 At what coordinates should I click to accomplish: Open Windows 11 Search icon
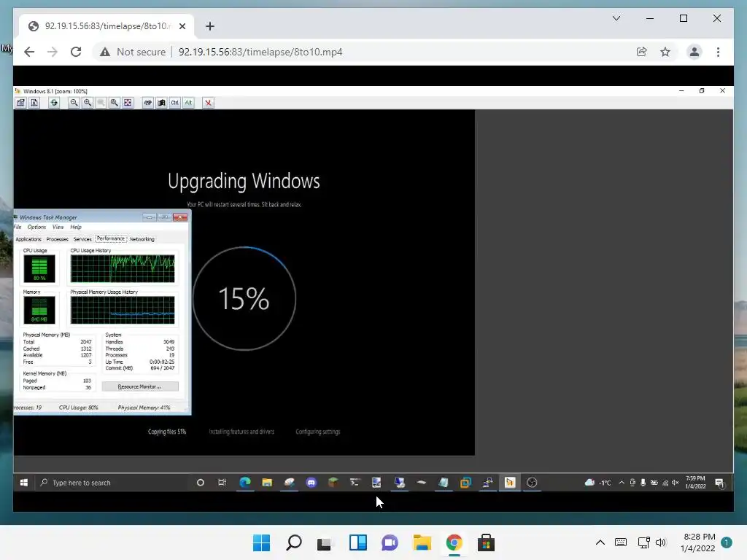pos(293,542)
